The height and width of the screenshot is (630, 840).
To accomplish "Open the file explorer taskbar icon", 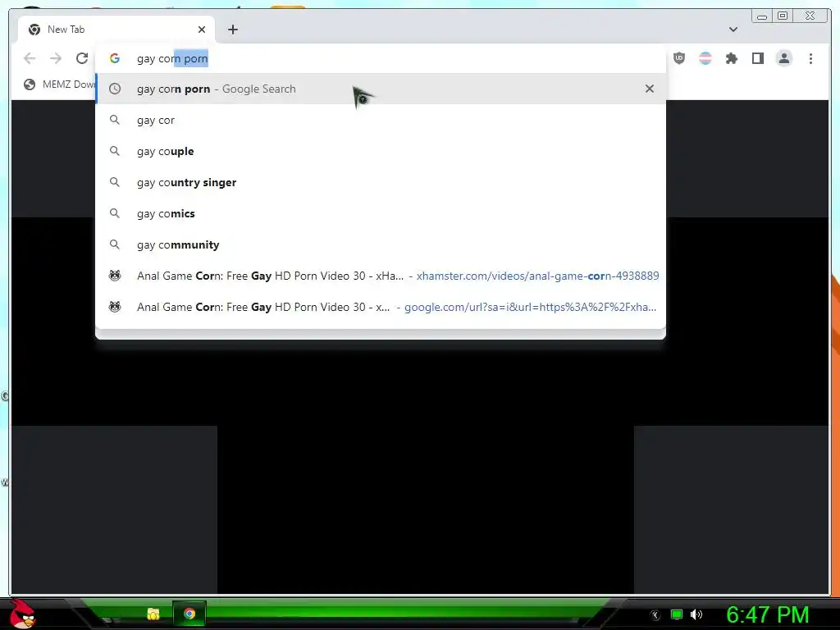I will [153, 614].
